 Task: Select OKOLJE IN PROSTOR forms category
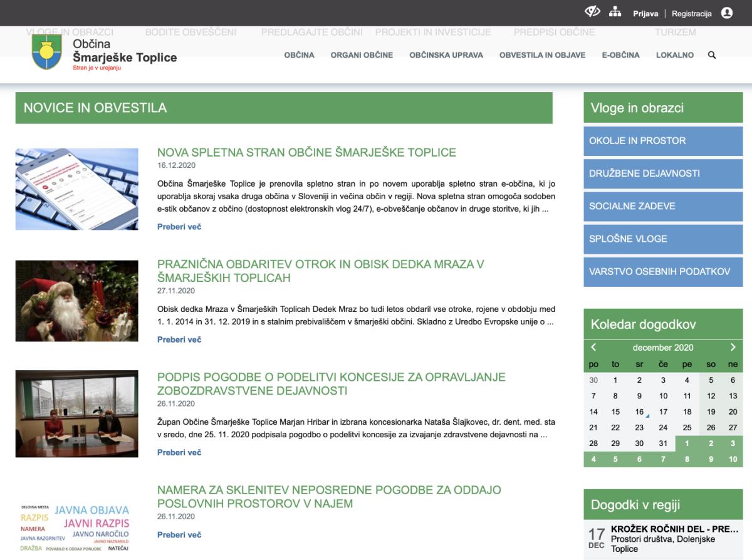(663, 141)
